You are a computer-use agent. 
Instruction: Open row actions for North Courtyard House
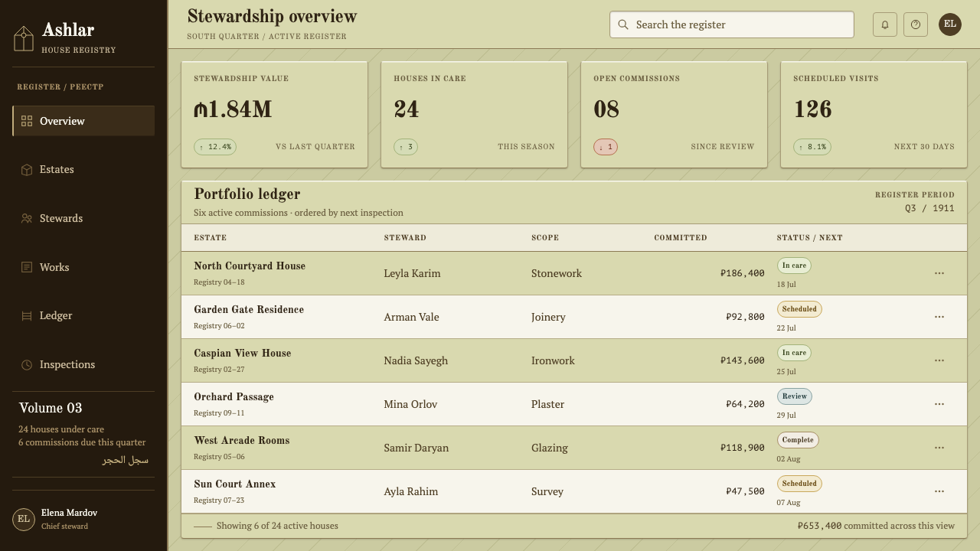[x=939, y=273]
